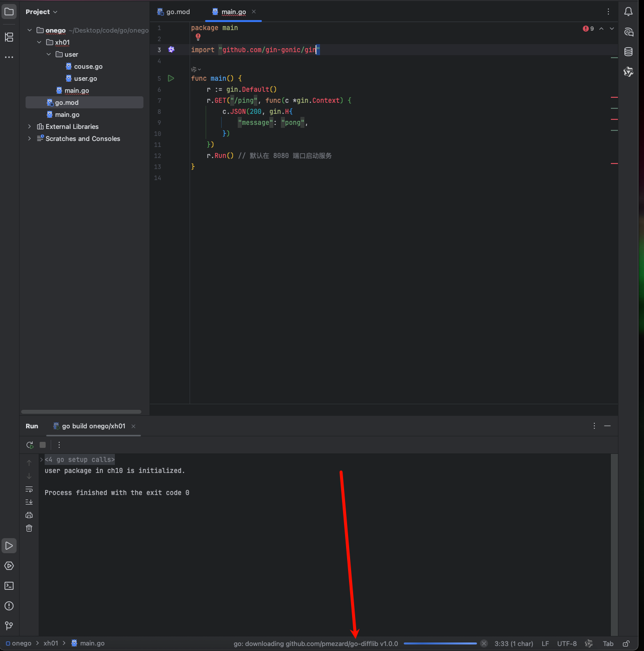Screen dimensions: 644x651
Task: Close the main.go editor tab
Action: pyautogui.click(x=254, y=12)
